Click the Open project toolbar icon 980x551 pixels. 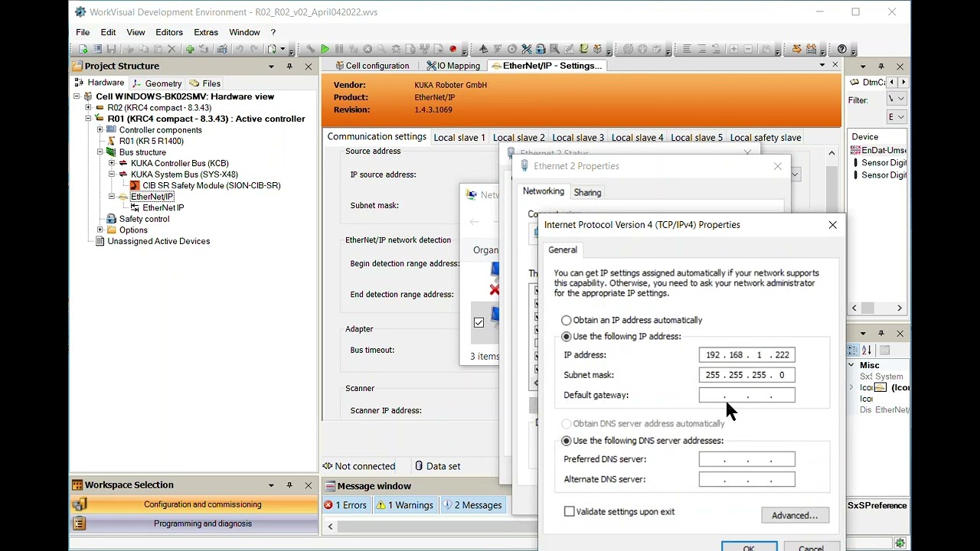[98, 49]
